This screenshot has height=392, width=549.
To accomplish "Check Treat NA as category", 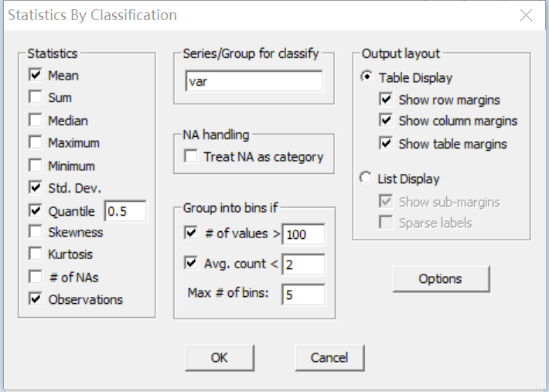I will [191, 157].
